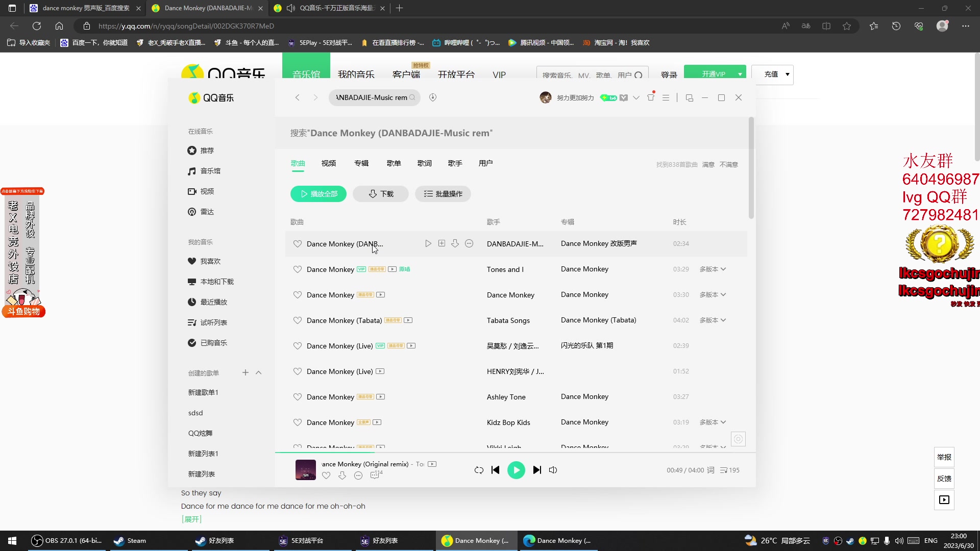Screen dimensions: 980x551
Task: Open the QQ Music main menu (three lines)
Action: tap(666, 97)
